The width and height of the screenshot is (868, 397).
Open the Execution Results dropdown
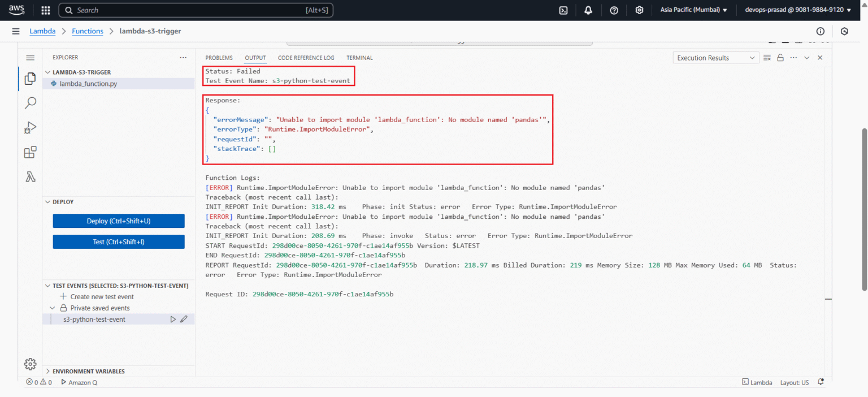(715, 57)
